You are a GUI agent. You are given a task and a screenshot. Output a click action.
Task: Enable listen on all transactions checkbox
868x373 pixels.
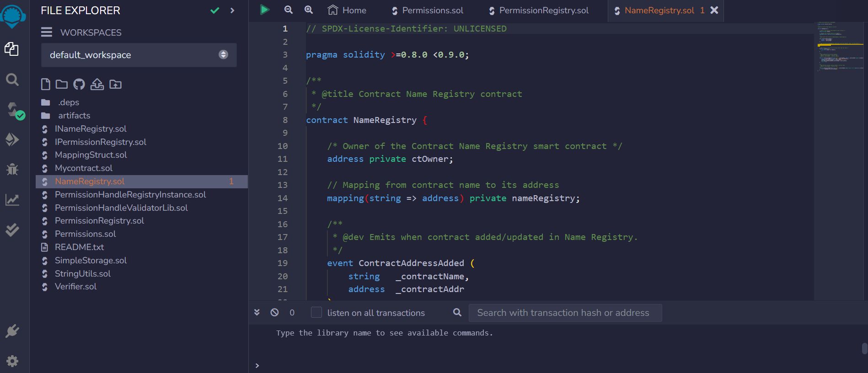(x=316, y=312)
